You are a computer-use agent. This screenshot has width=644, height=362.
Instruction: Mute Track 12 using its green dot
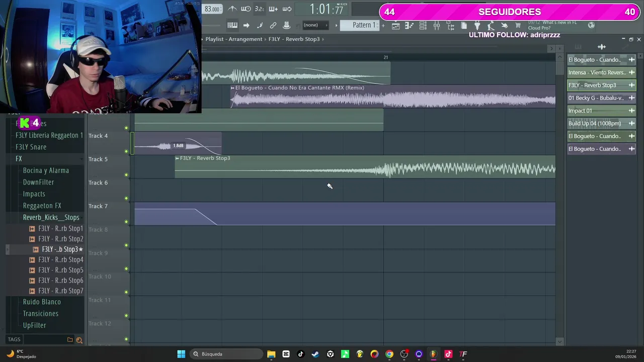(x=126, y=339)
